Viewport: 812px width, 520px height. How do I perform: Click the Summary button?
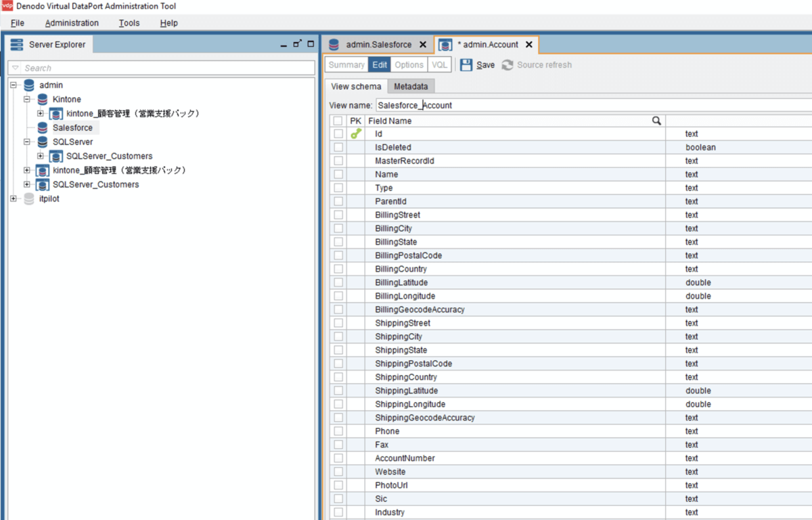(347, 65)
